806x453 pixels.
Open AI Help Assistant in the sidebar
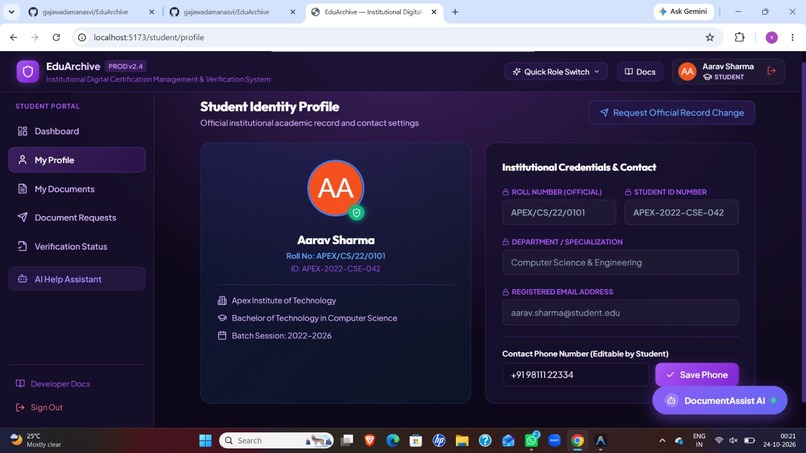[x=77, y=279]
